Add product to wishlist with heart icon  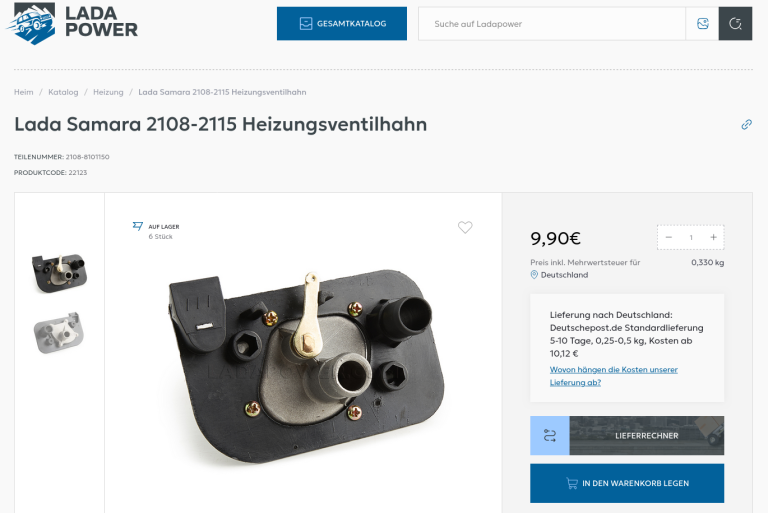coord(465,227)
